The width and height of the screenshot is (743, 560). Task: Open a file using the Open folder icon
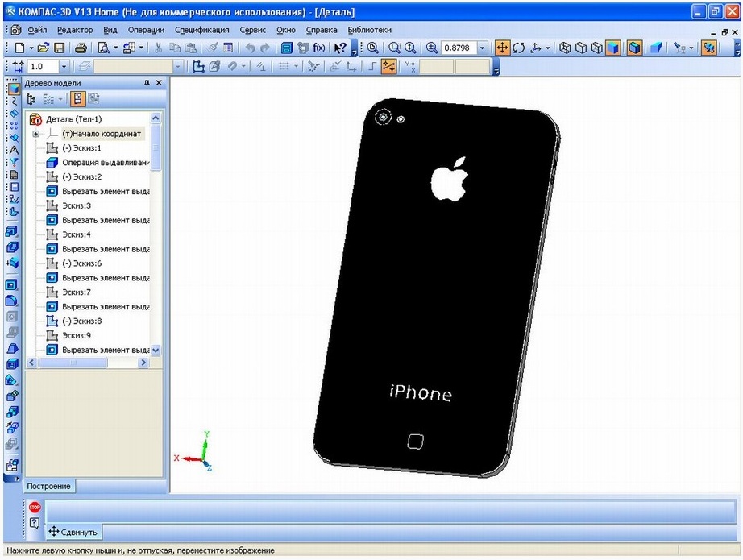pyautogui.click(x=44, y=48)
